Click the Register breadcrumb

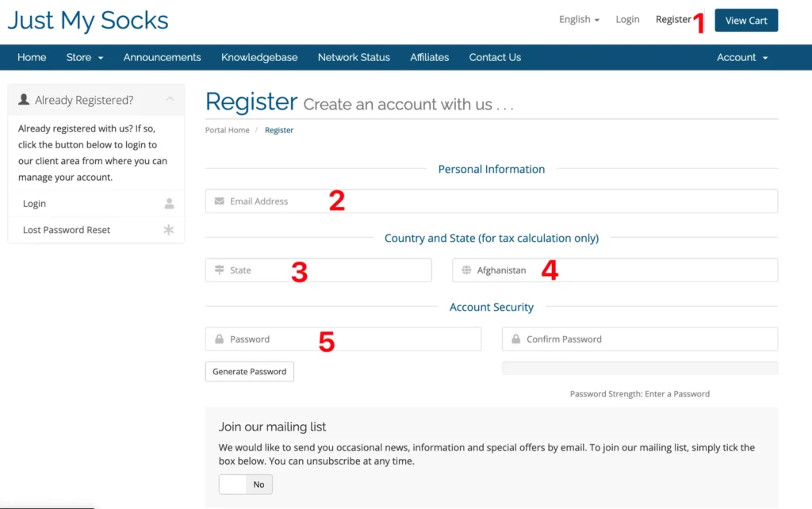pos(278,130)
